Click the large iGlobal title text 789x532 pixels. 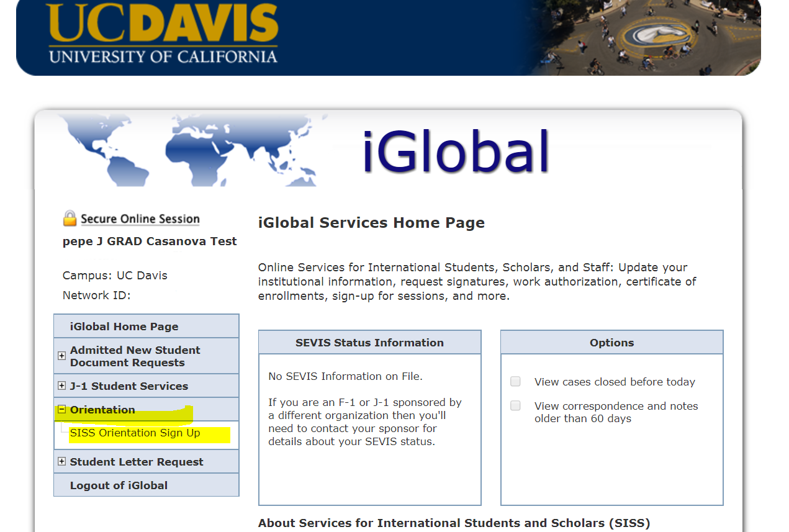point(456,152)
